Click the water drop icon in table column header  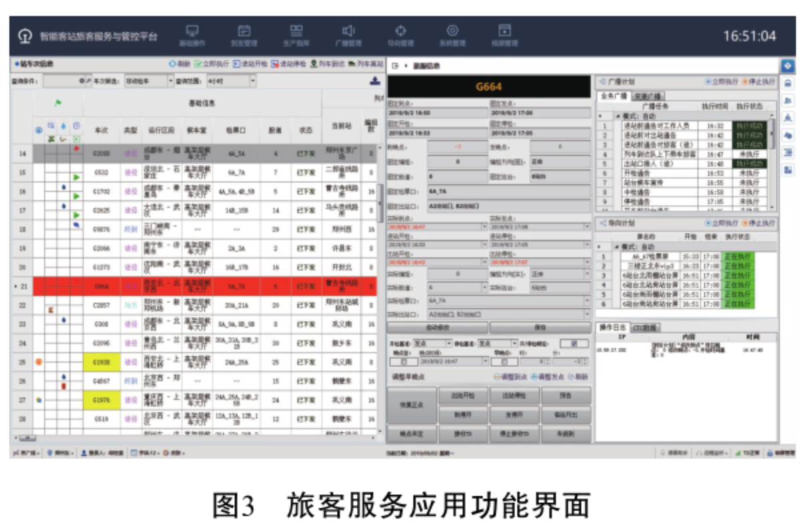coord(63,125)
